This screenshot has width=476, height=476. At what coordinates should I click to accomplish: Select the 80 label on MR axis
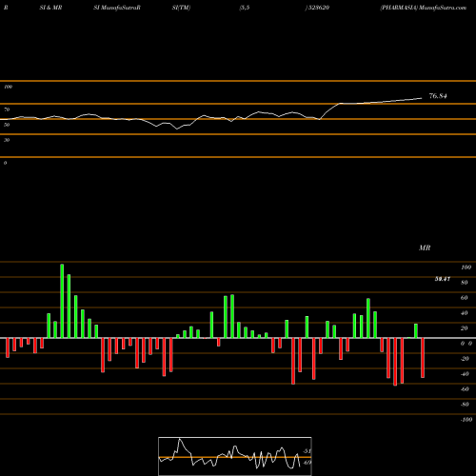[465, 283]
